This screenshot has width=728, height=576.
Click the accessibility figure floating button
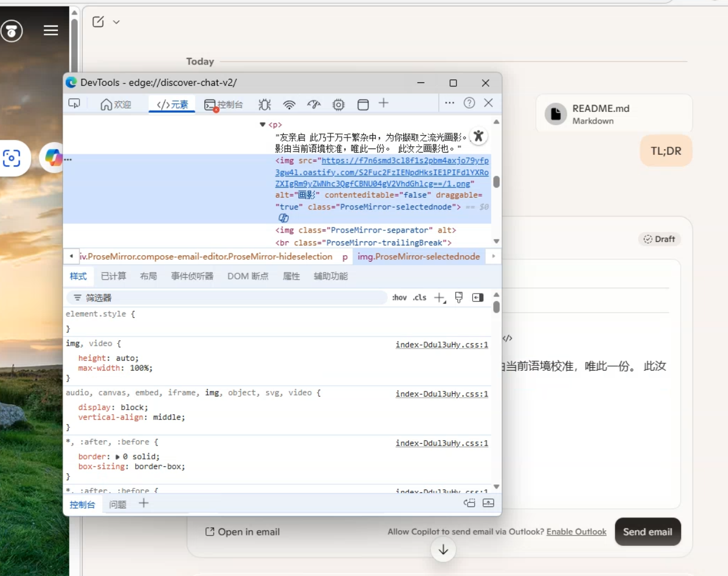pos(478,136)
